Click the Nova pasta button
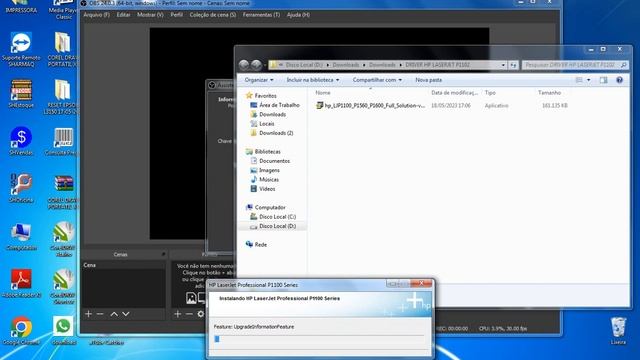The width and height of the screenshot is (640, 360). (429, 80)
